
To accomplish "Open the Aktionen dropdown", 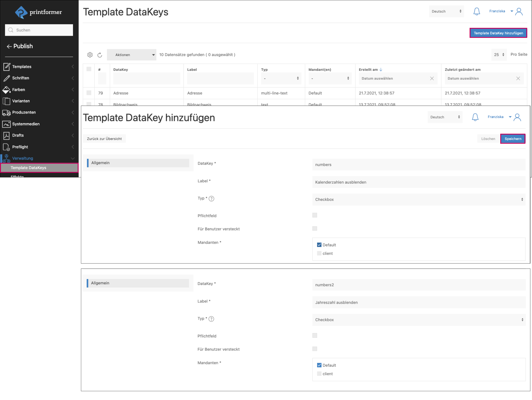I will (x=132, y=55).
